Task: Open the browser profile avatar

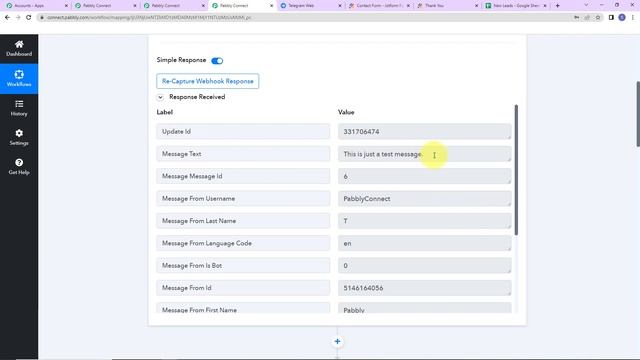Action: coord(622,18)
